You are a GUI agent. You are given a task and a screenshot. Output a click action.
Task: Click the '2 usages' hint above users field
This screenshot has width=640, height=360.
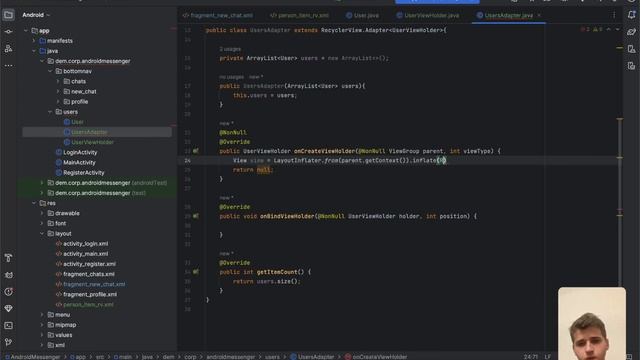[230, 49]
